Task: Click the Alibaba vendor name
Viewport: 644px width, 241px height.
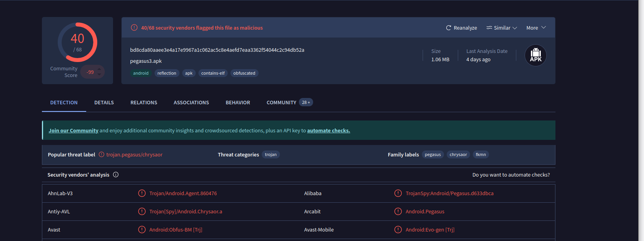Action: pos(313,193)
